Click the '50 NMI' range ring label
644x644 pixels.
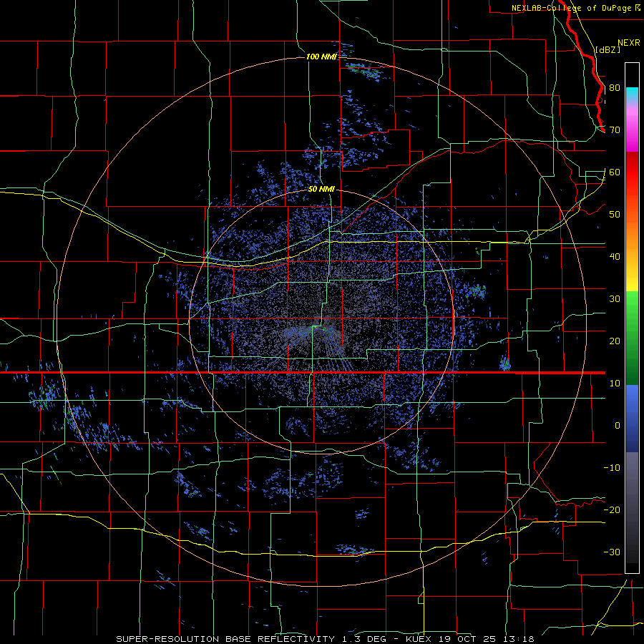coord(321,189)
